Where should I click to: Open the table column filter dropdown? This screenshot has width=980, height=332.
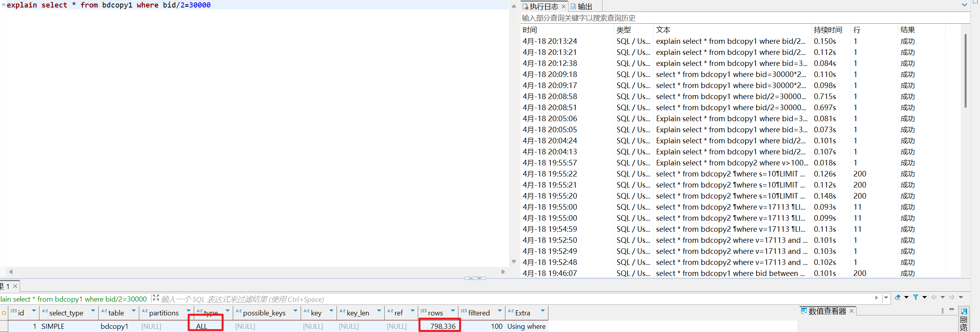[134, 311]
